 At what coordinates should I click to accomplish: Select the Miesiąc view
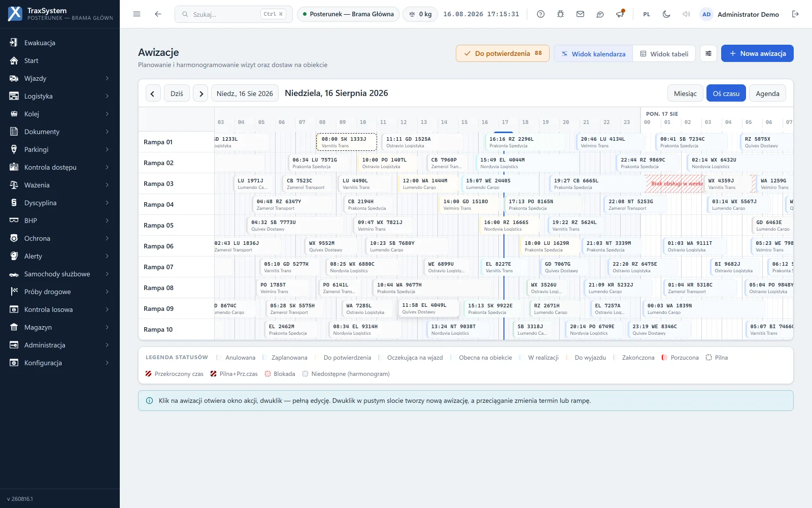(685, 93)
